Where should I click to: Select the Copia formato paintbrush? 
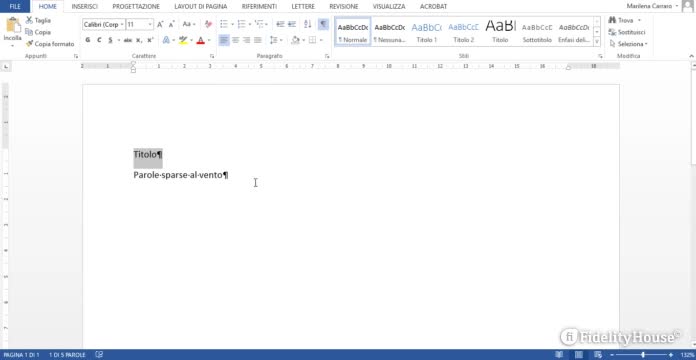50,44
